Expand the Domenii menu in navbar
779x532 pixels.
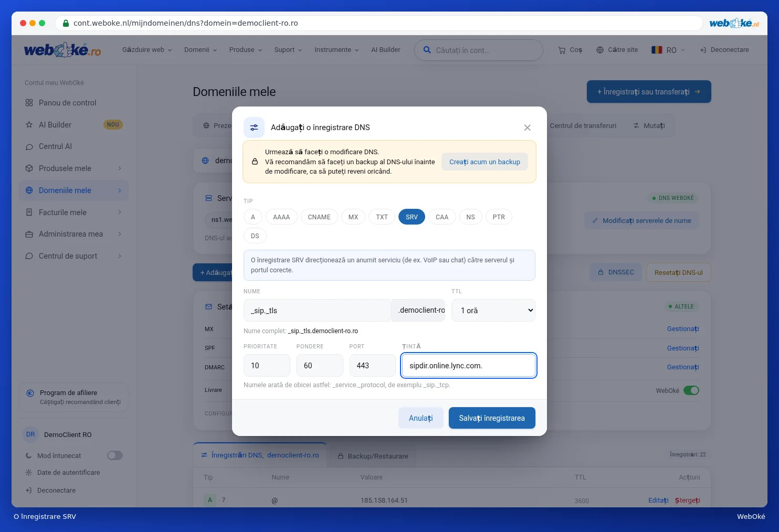tap(201, 50)
